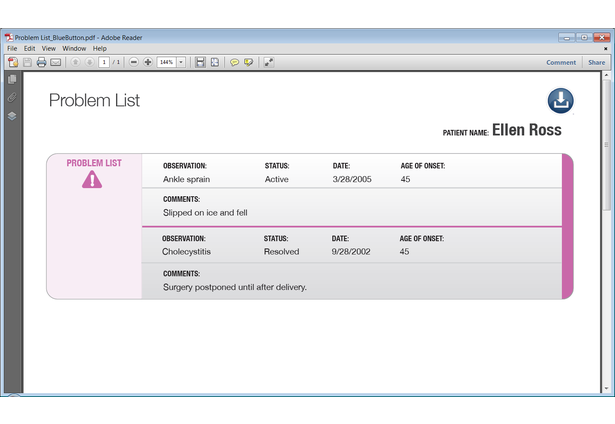This screenshot has width=615, height=424.
Task: Click the Problem List page heading
Action: 94,100
